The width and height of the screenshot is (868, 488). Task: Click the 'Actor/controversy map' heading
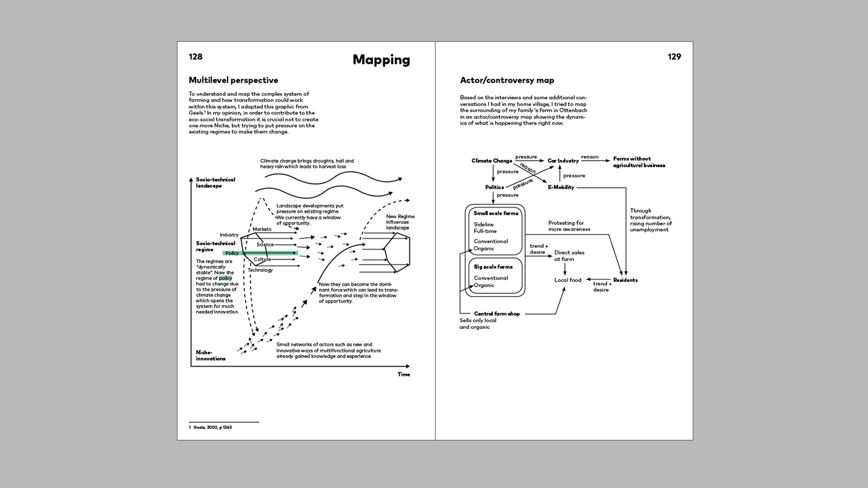click(x=507, y=80)
